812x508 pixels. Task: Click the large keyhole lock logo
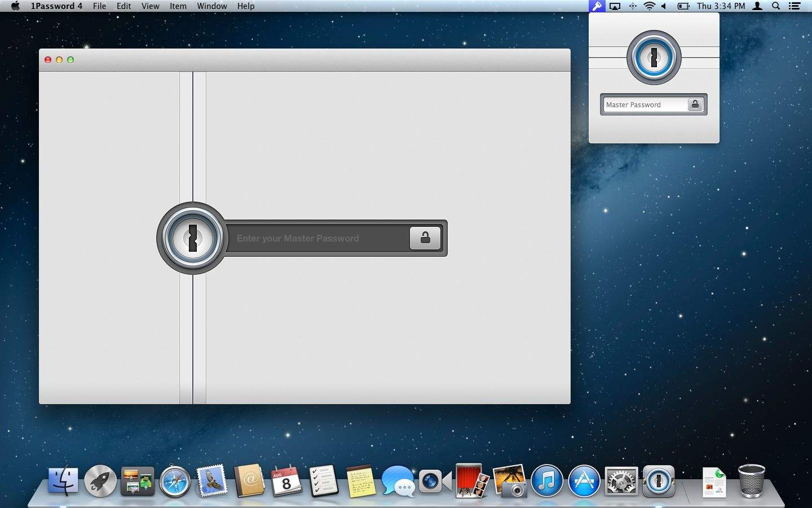click(x=192, y=238)
